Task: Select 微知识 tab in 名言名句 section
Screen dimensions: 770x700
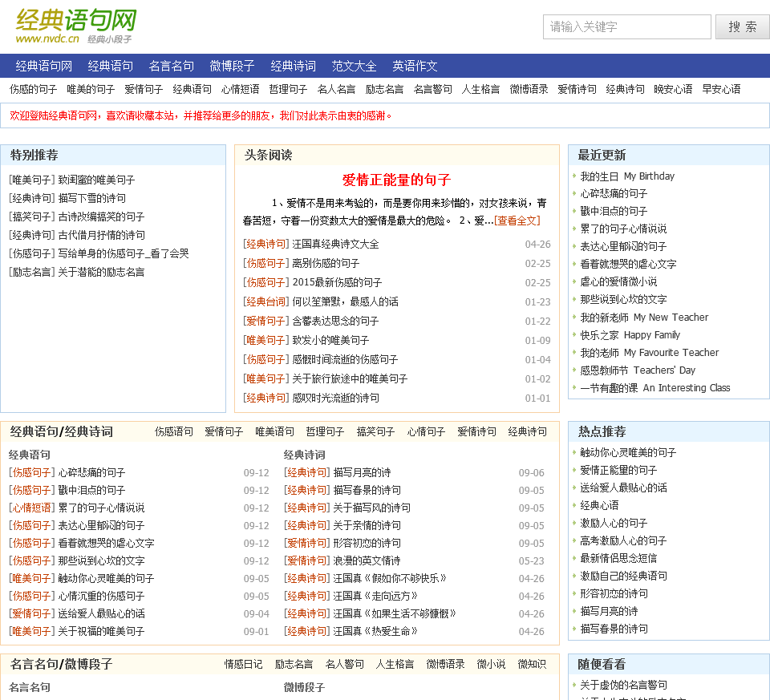Action: (532, 665)
